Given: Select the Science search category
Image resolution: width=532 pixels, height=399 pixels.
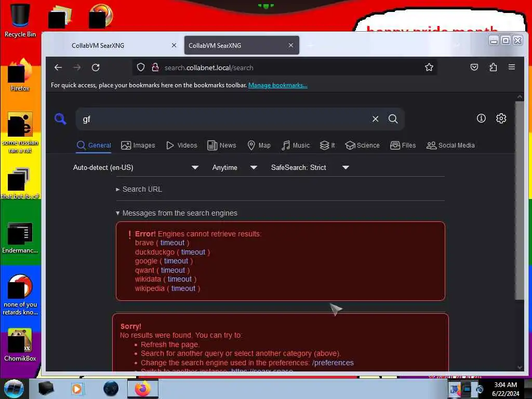Looking at the screenshot, I should [362, 145].
